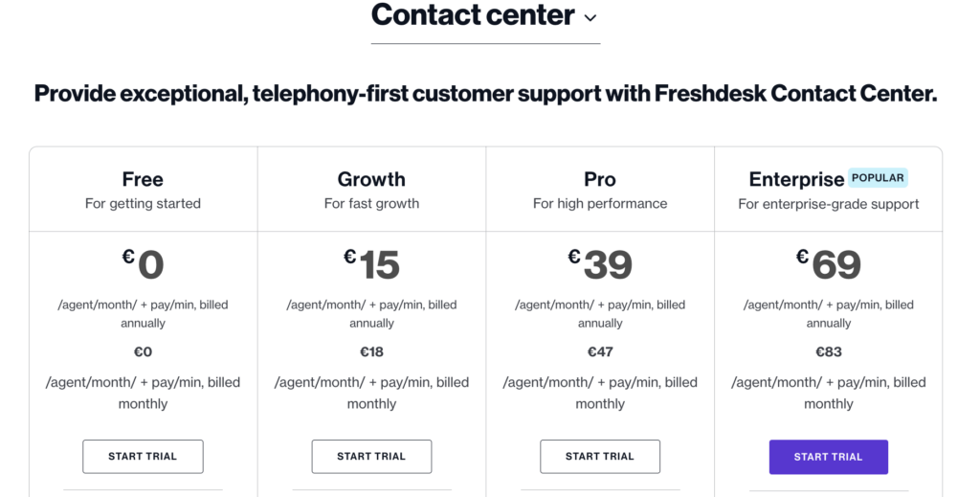
Task: Start trial for the Free plan
Action: click(x=143, y=457)
